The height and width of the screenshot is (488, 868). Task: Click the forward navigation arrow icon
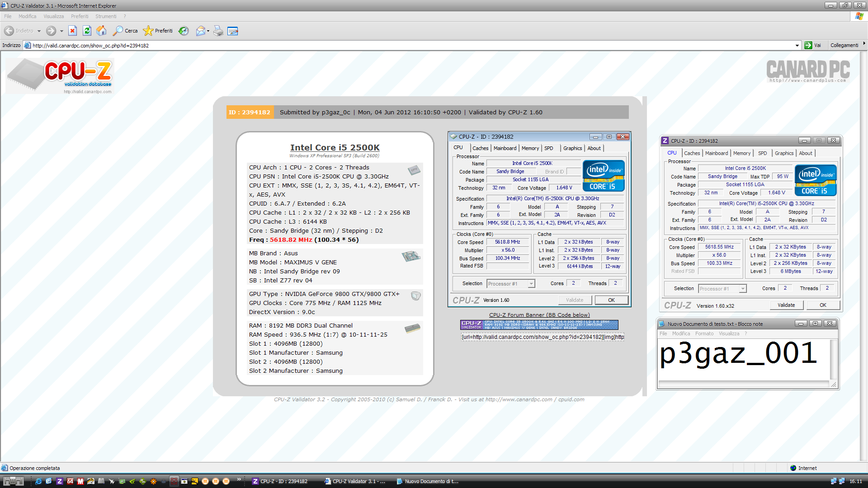tap(51, 31)
